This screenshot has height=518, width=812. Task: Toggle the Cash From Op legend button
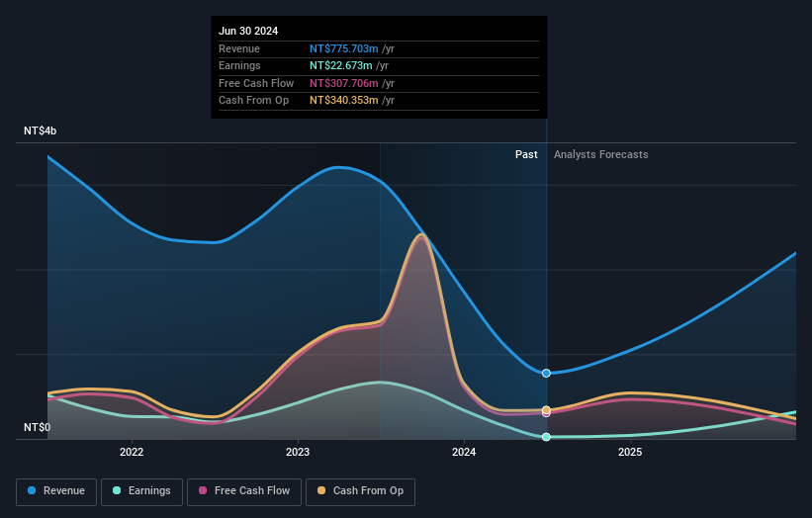coord(360,491)
